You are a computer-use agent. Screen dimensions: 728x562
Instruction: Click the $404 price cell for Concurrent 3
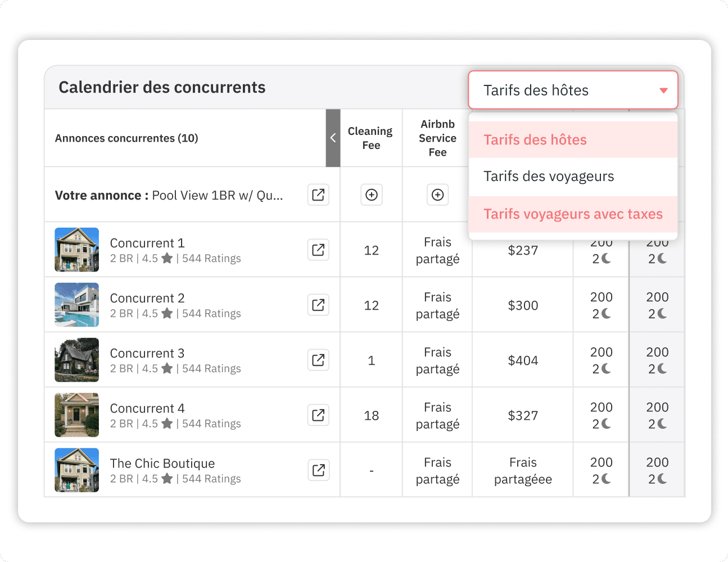coord(522,360)
